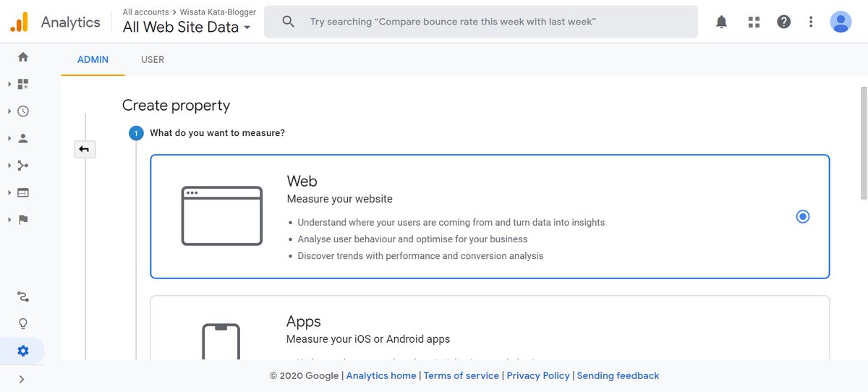Expand the Audience section arrow
The height and width of the screenshot is (392, 868).
tap(10, 138)
